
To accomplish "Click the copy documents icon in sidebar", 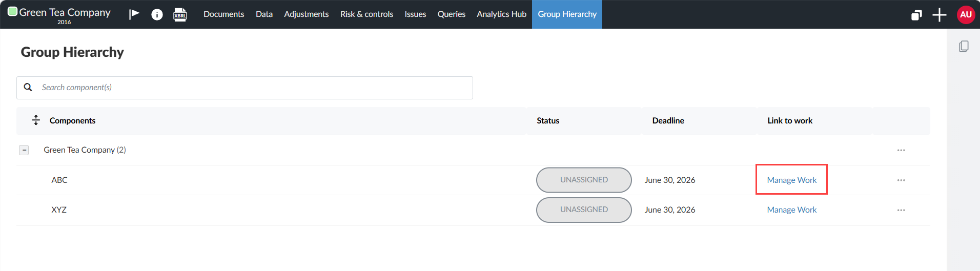I will (x=964, y=47).
